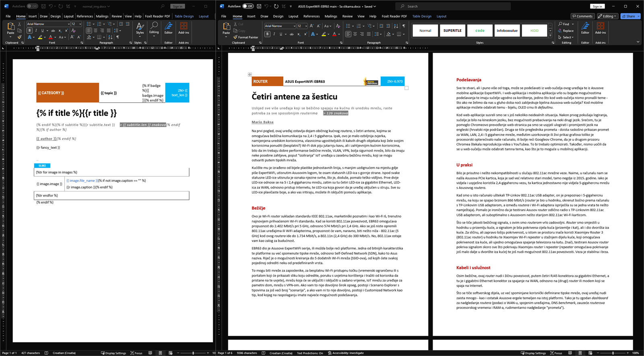Collapse ribbon chevron in ASUS ExpertWiFi window

638,42
